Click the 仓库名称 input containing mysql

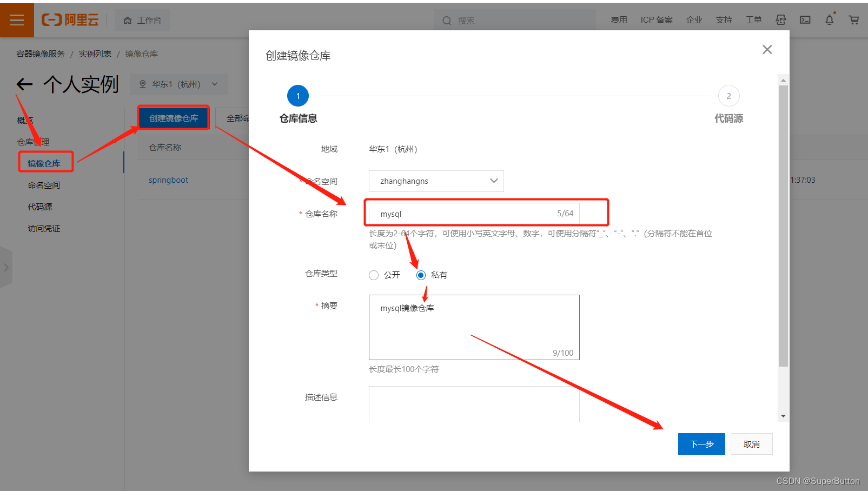[x=474, y=214]
